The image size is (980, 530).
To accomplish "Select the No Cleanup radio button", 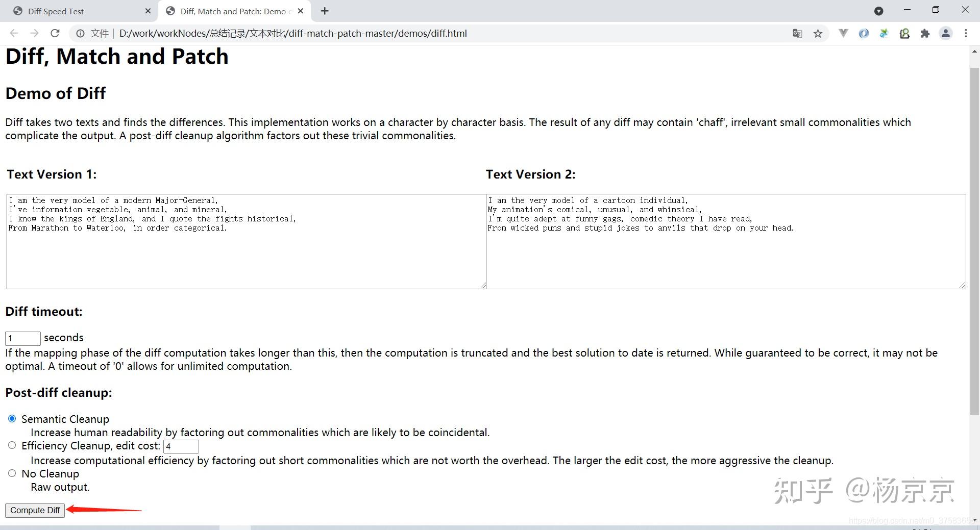I will [12, 473].
